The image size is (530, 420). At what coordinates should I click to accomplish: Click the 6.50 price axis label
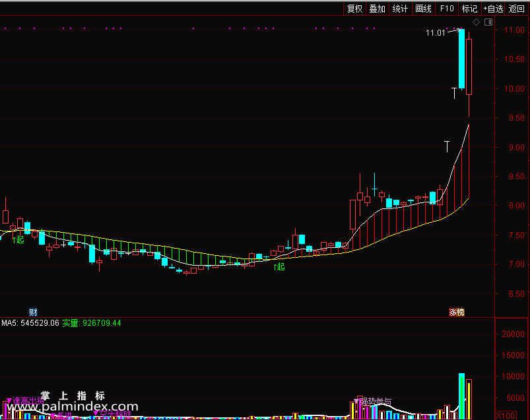pos(517,293)
